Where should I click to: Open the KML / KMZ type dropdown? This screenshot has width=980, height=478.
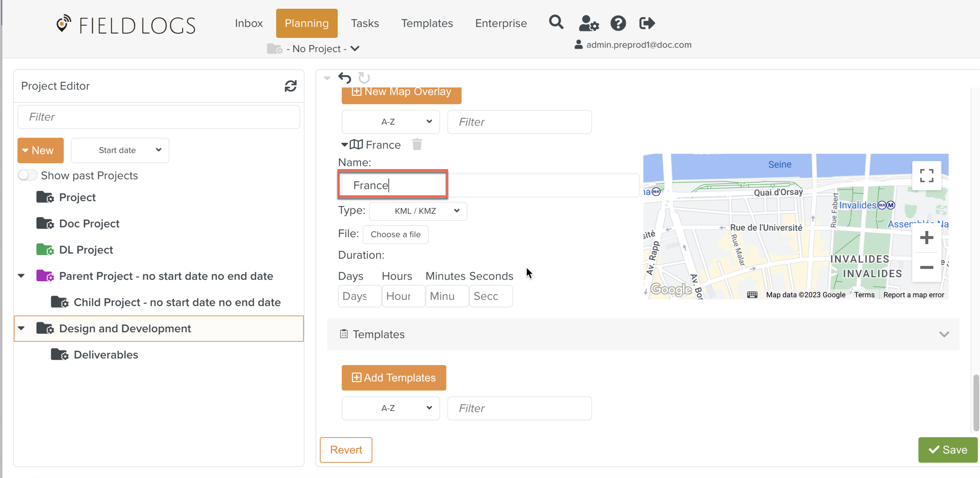click(x=418, y=211)
